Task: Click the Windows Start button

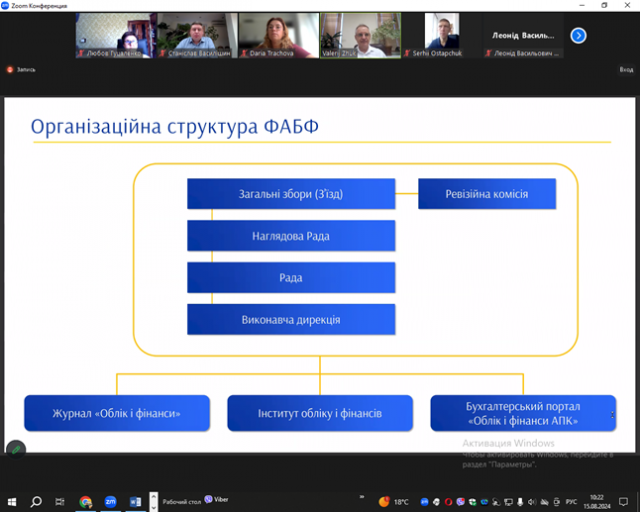Action: pos(11,501)
